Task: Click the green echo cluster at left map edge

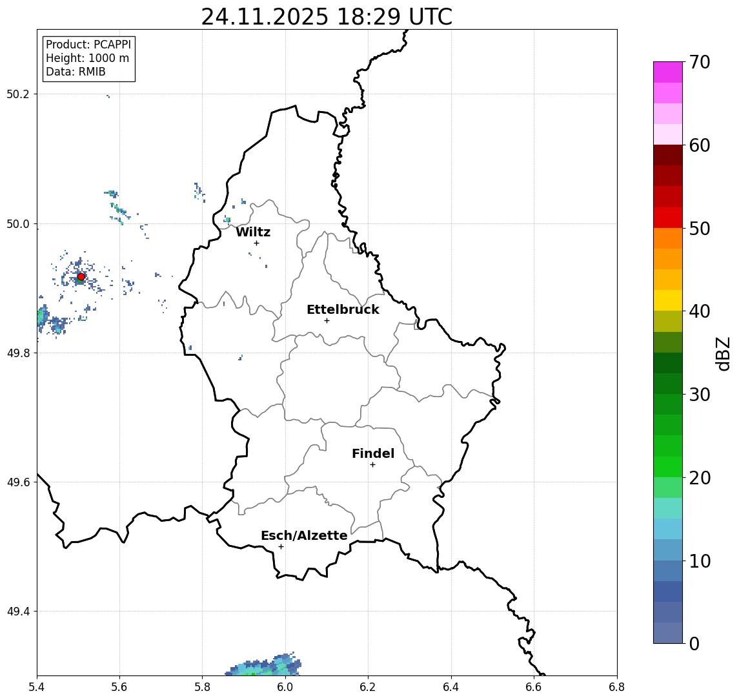Action: pos(43,316)
